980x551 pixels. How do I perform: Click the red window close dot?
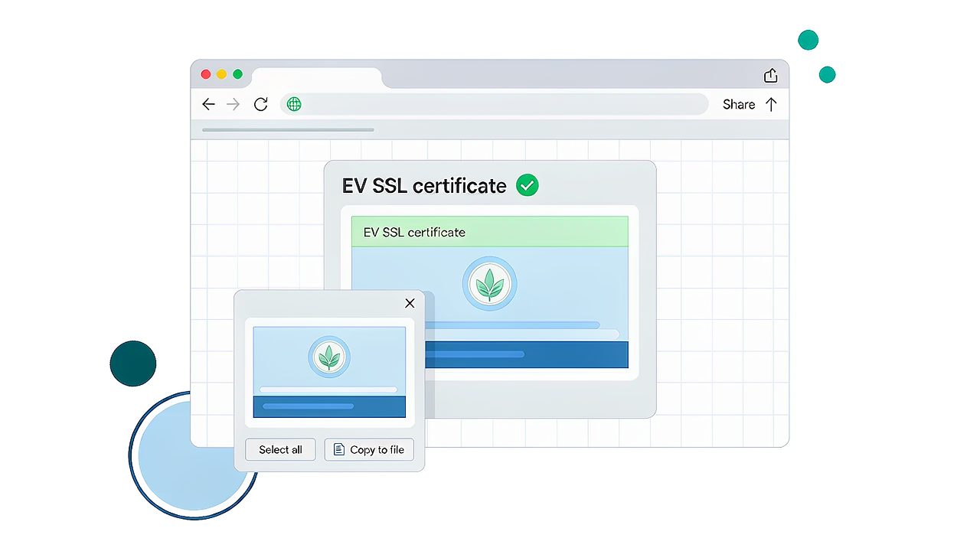click(x=206, y=74)
